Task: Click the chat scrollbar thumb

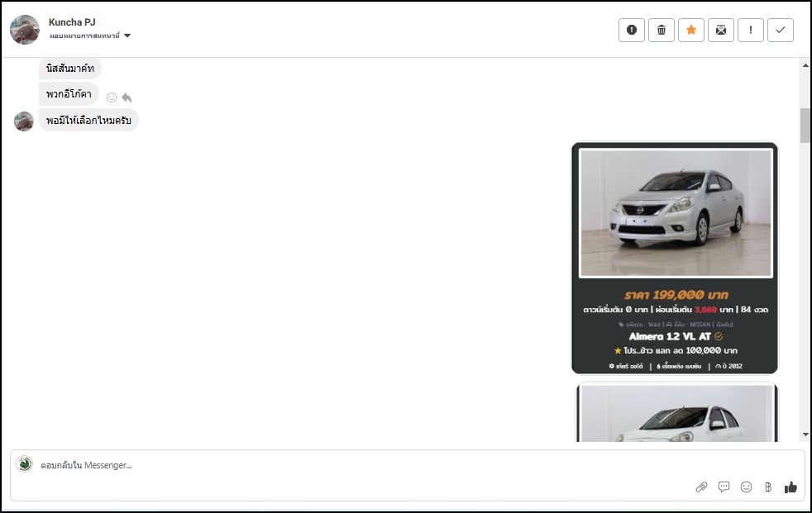Action: tap(805, 125)
